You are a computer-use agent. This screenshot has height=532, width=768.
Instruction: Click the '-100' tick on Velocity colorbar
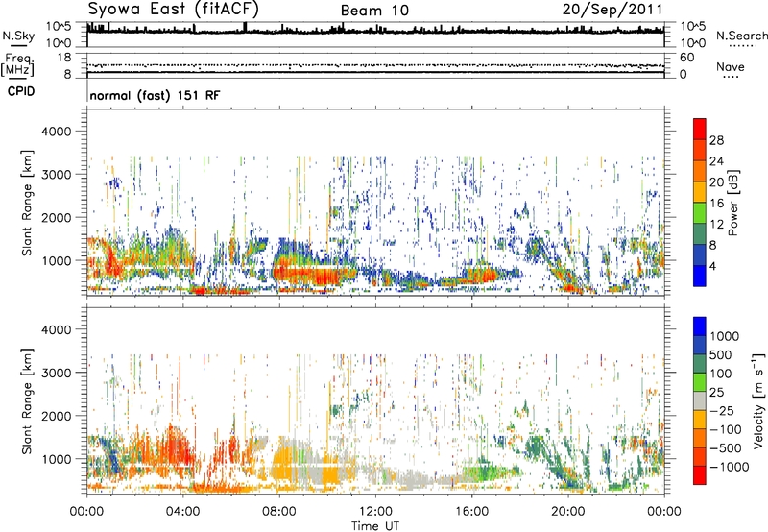tap(726, 429)
